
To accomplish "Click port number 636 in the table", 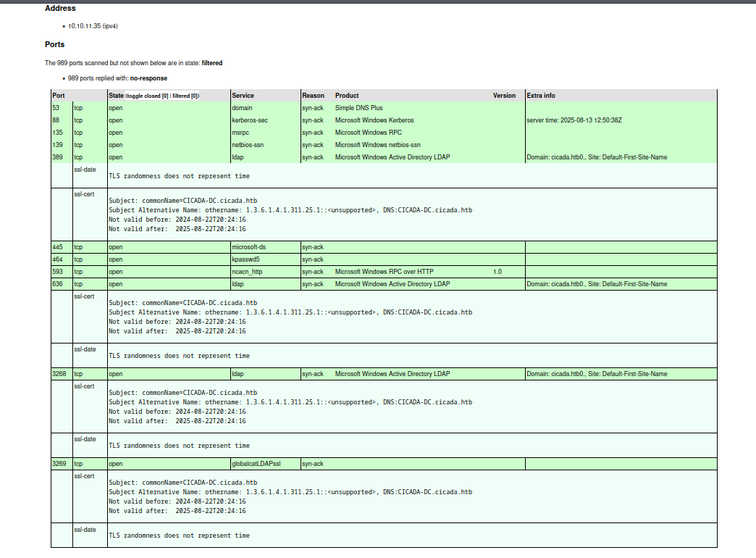I will [57, 284].
